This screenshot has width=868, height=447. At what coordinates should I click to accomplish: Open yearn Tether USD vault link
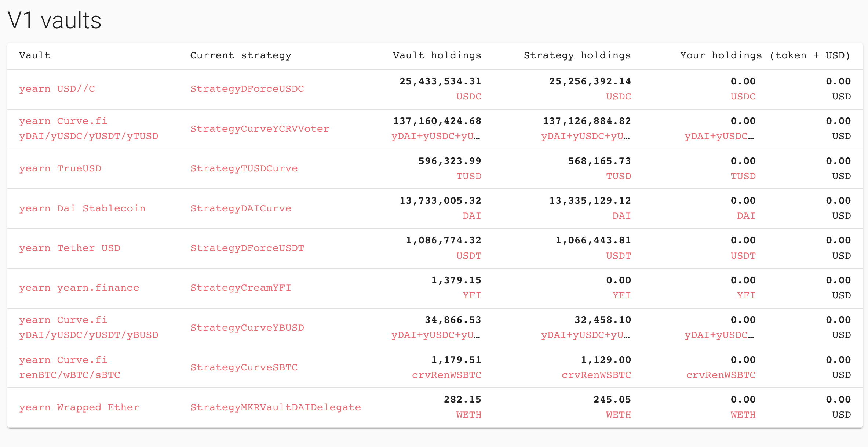point(70,248)
